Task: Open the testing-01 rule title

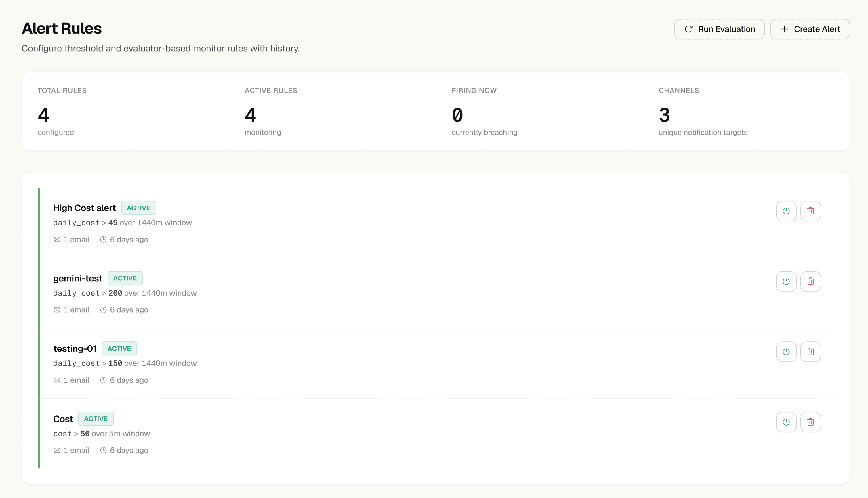Action: [x=75, y=348]
